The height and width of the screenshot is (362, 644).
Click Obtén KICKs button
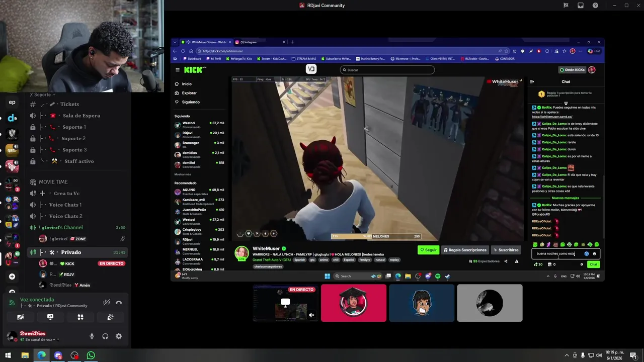tap(572, 70)
